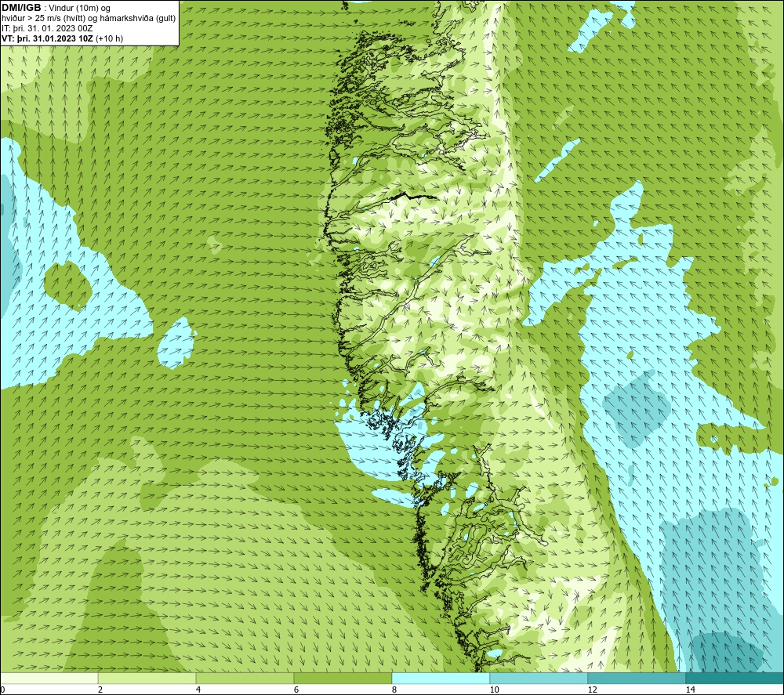Select the 10–12 m/s cyan swatch
784x695 pixels.
coord(539,678)
